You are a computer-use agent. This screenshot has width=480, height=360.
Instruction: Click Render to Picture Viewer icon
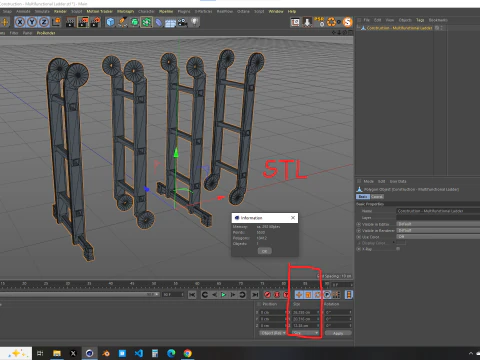(83, 22)
